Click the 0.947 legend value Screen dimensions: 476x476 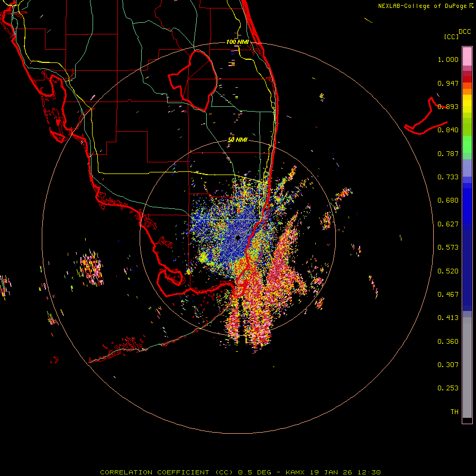point(448,83)
